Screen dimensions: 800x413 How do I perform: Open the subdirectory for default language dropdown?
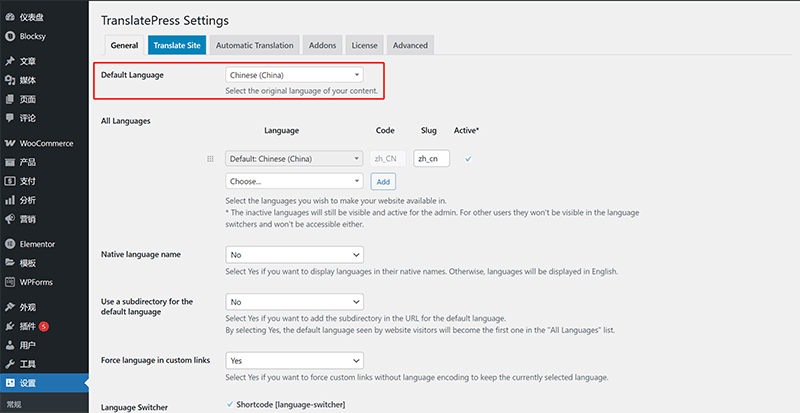click(294, 302)
